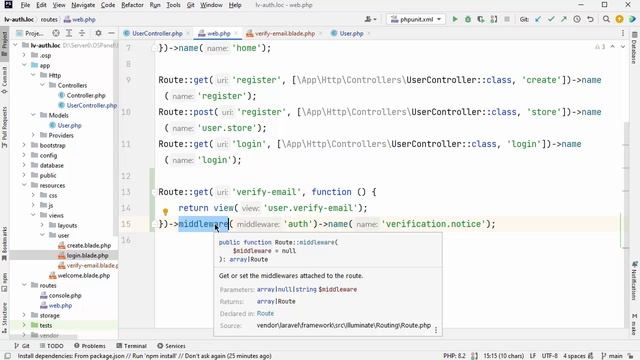Open Search Everywhere magnifier
The width and height of the screenshot is (640, 360).
click(x=606, y=19)
